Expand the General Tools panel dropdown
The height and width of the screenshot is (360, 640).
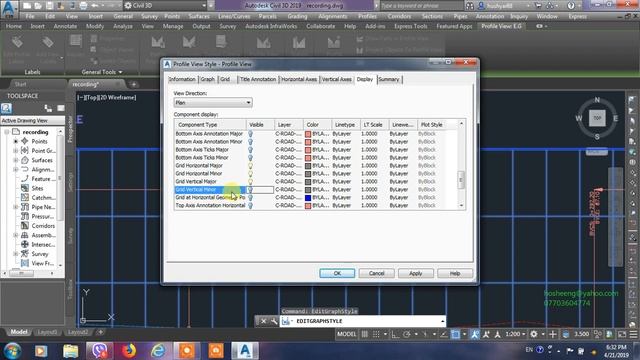[102, 72]
